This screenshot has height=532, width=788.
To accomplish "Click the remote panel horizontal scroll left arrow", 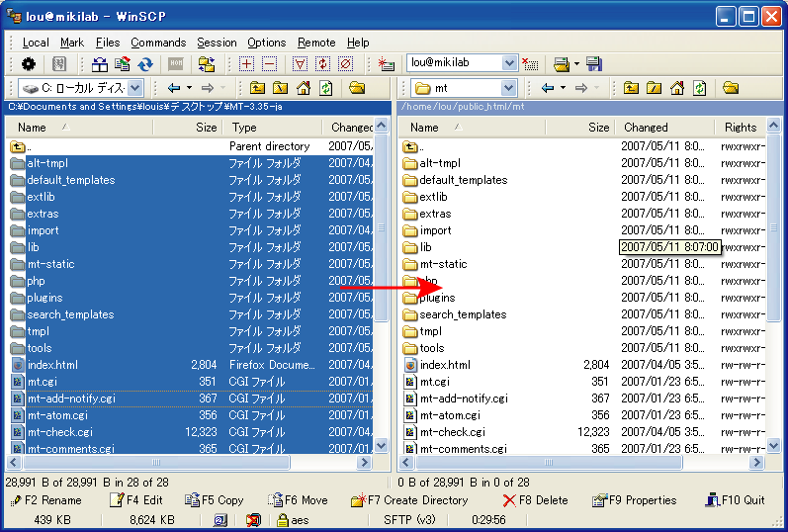I will click(x=406, y=462).
